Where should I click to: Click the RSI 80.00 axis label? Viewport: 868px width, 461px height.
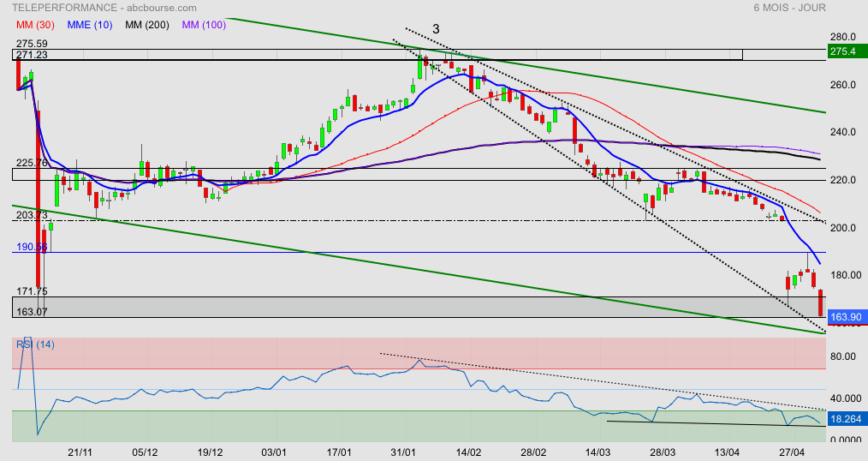click(842, 356)
